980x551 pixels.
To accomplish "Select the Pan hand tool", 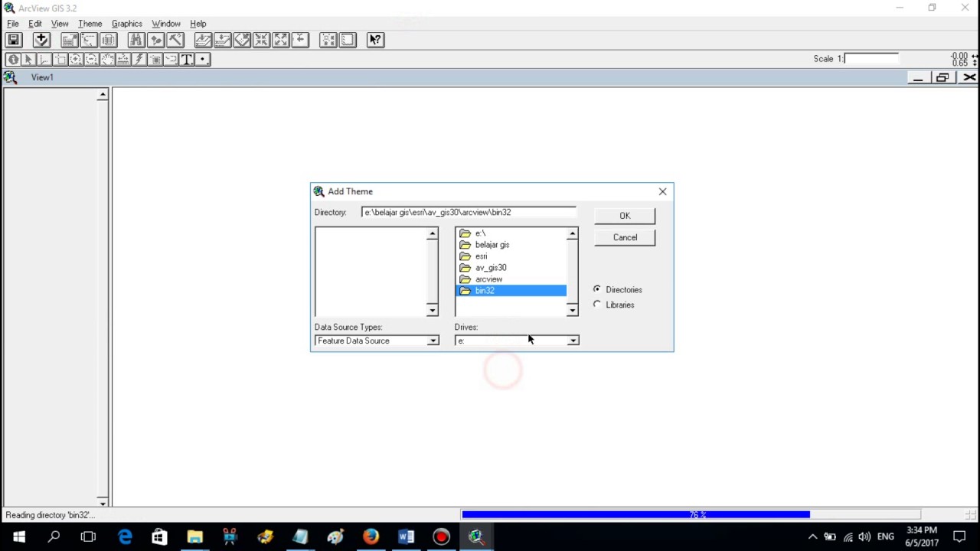I will point(107,59).
